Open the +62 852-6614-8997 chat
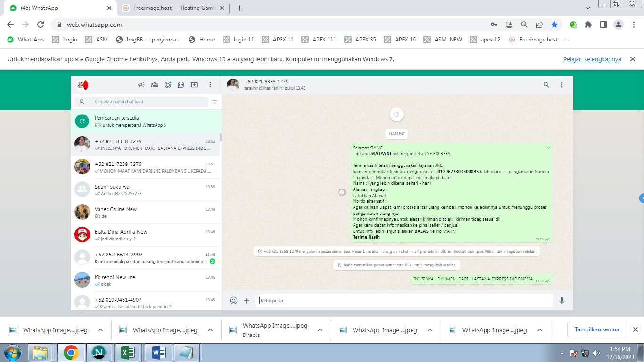 pyautogui.click(x=145, y=258)
